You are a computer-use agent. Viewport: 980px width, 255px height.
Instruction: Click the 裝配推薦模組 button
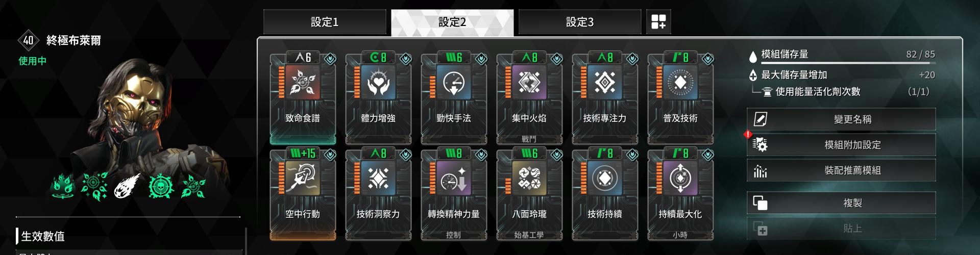click(x=841, y=170)
